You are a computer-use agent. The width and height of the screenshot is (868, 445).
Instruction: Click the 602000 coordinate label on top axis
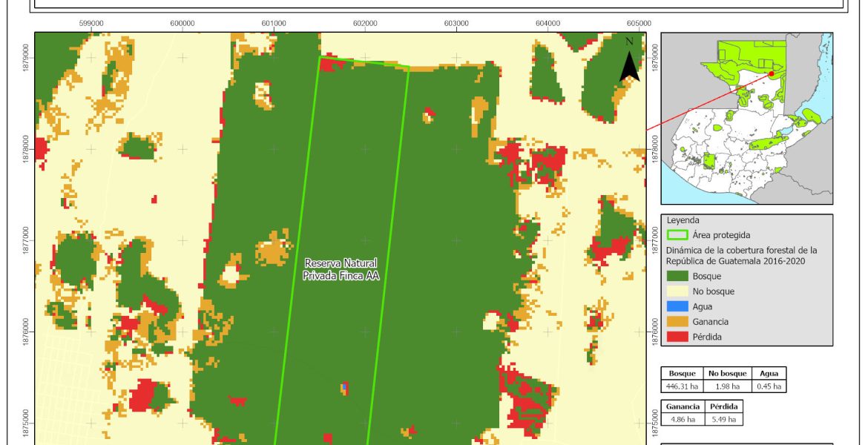coord(364,23)
